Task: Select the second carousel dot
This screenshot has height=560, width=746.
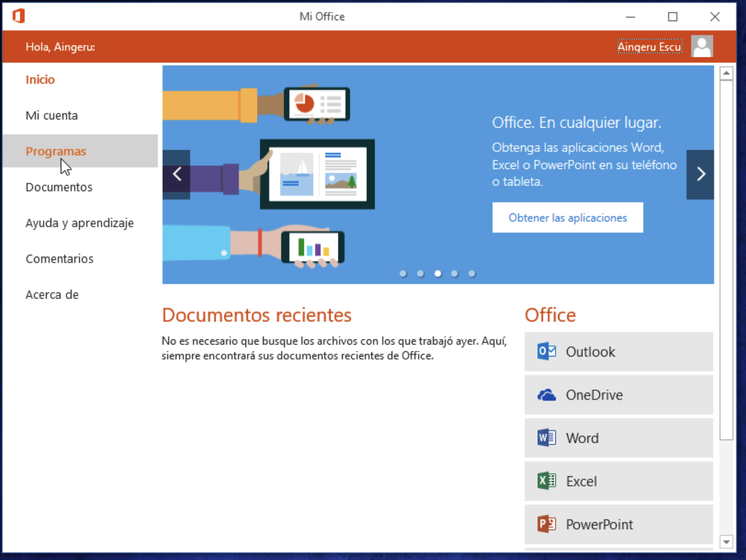Action: 421,274
